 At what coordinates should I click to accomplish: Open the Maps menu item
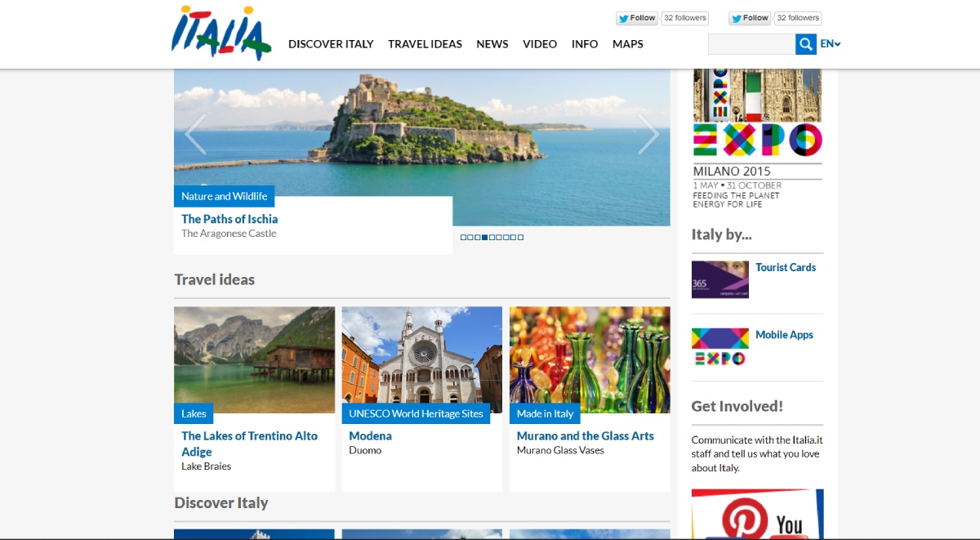(627, 44)
